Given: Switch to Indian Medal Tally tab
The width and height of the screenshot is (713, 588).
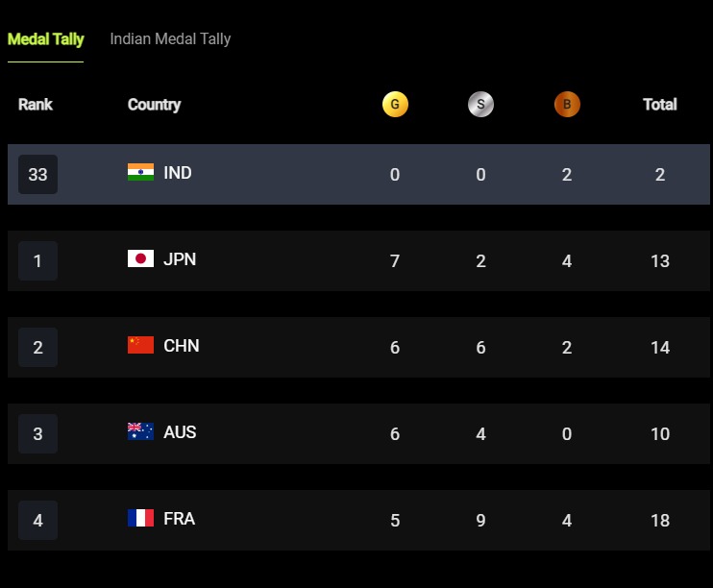Looking at the screenshot, I should tap(170, 39).
